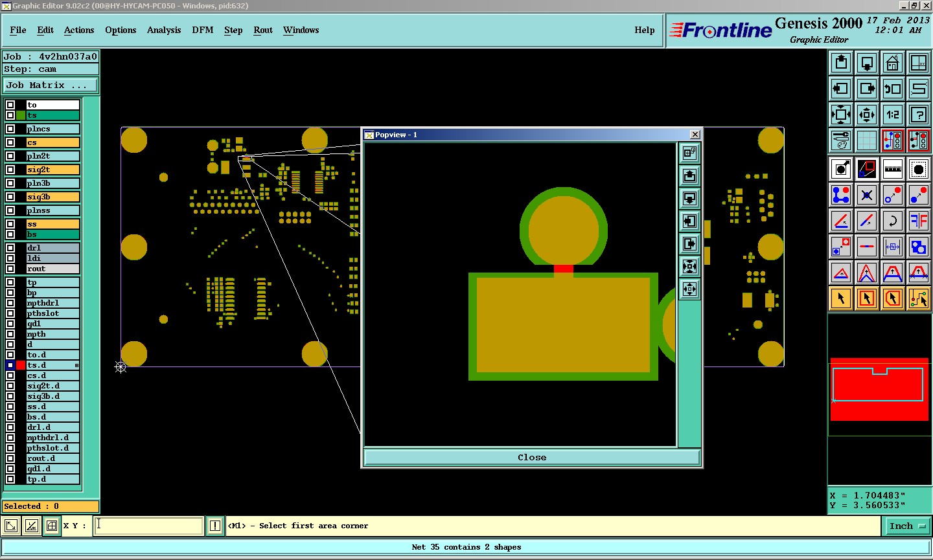Open the Help menu
The width and height of the screenshot is (933, 560).
645,30
